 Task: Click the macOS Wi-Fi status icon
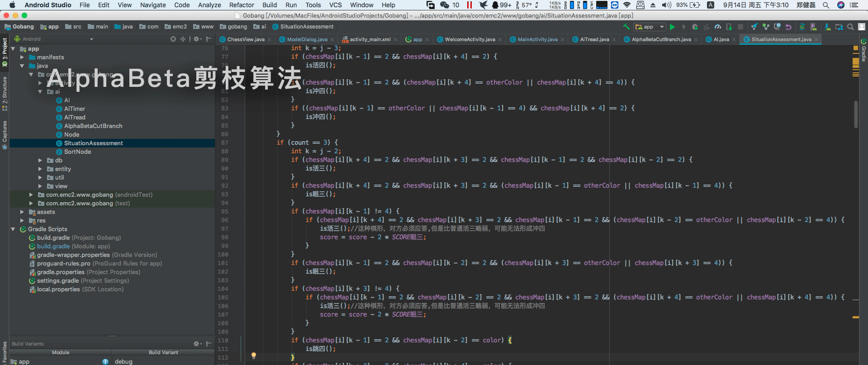(x=627, y=5)
